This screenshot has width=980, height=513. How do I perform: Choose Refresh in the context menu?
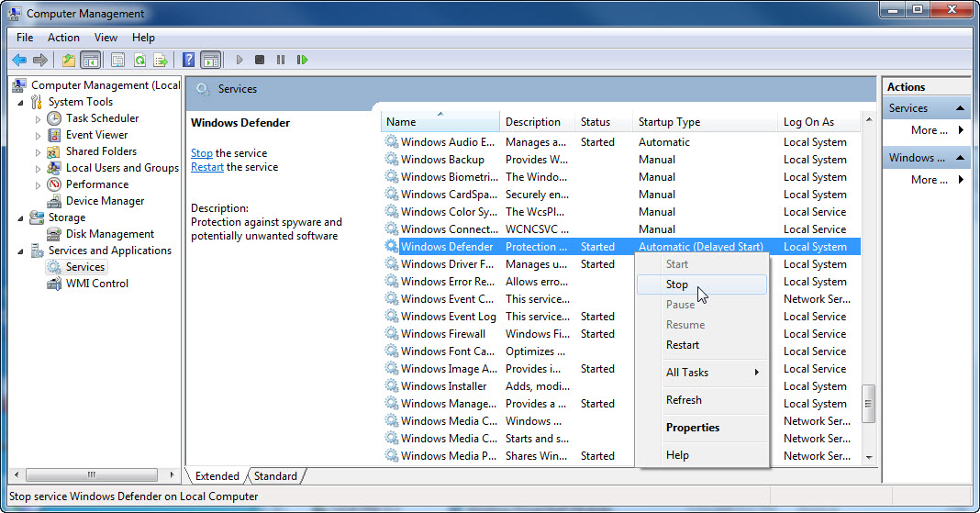tap(702, 400)
